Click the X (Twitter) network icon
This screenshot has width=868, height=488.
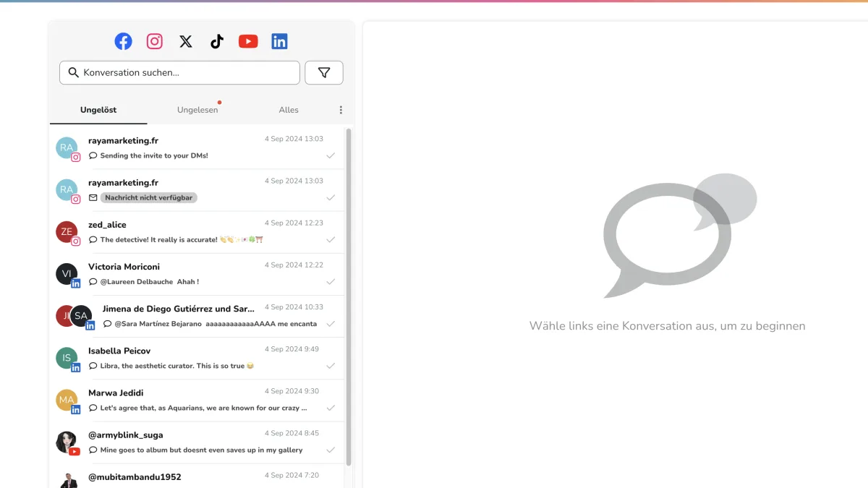tap(186, 41)
